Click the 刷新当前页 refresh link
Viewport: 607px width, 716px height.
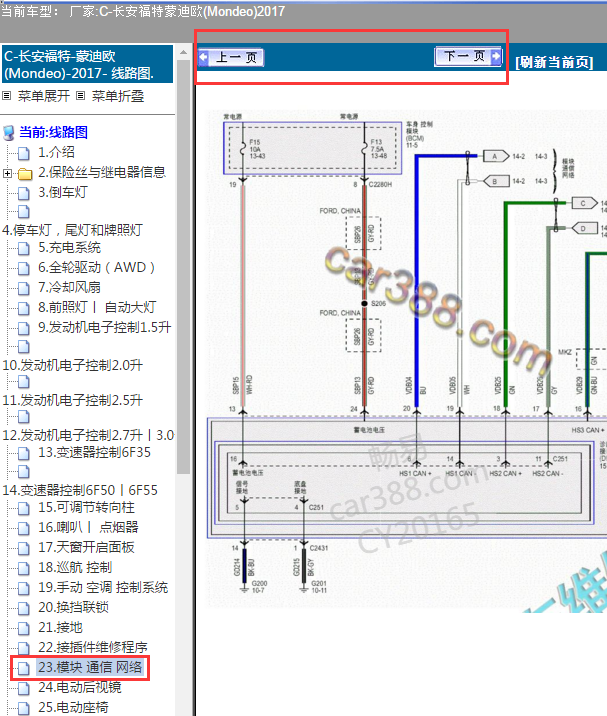(x=554, y=62)
